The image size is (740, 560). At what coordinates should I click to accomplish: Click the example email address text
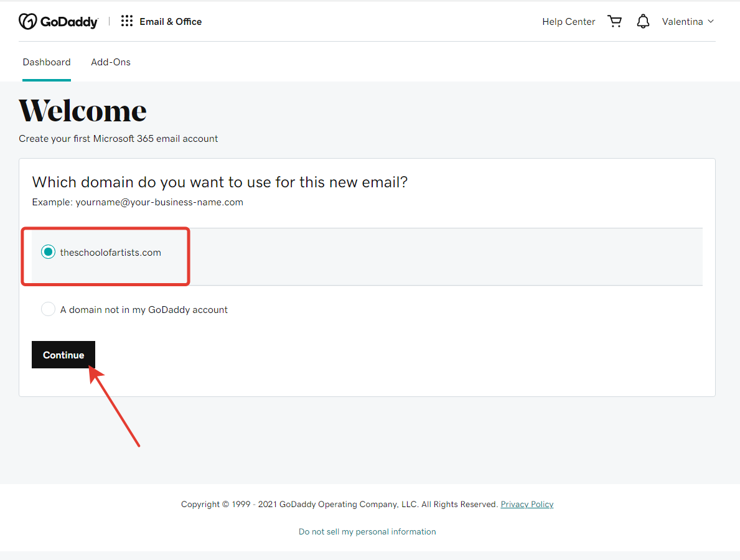click(159, 202)
